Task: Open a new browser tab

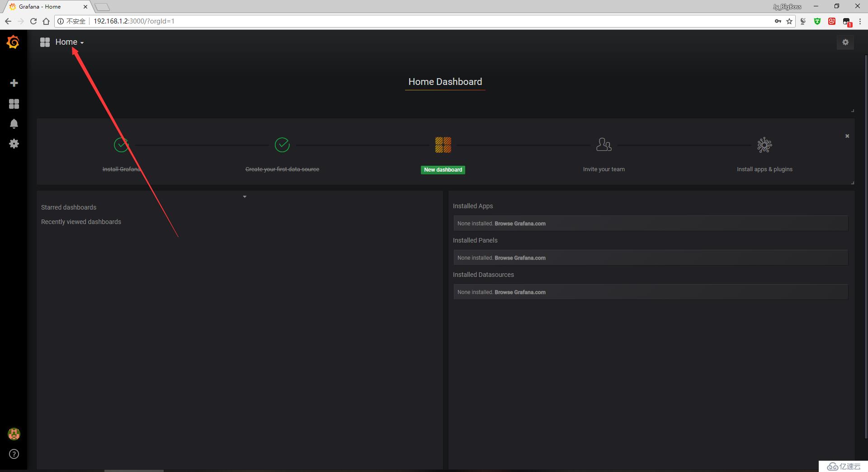Action: click(102, 7)
